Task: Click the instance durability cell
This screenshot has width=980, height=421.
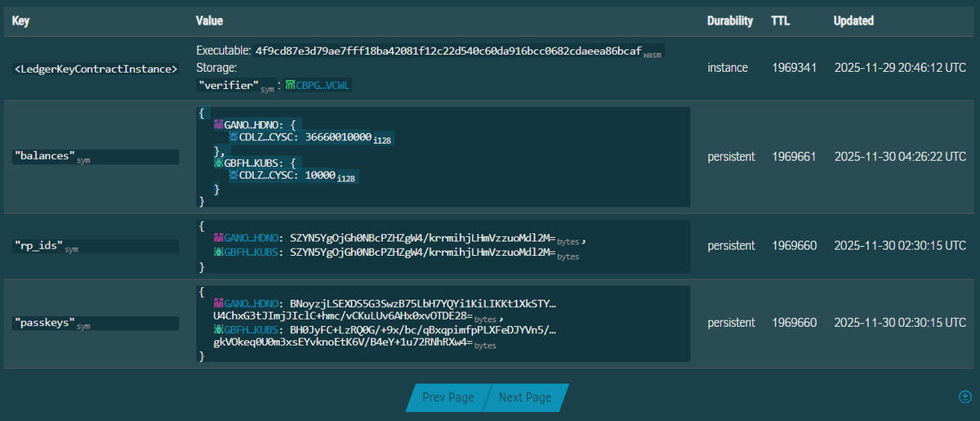Action: pos(728,67)
